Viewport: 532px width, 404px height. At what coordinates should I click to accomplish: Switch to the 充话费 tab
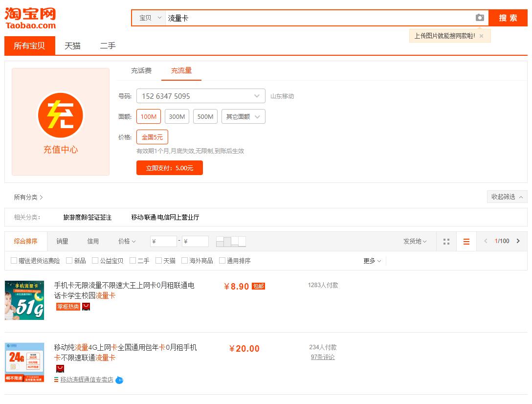(x=141, y=70)
